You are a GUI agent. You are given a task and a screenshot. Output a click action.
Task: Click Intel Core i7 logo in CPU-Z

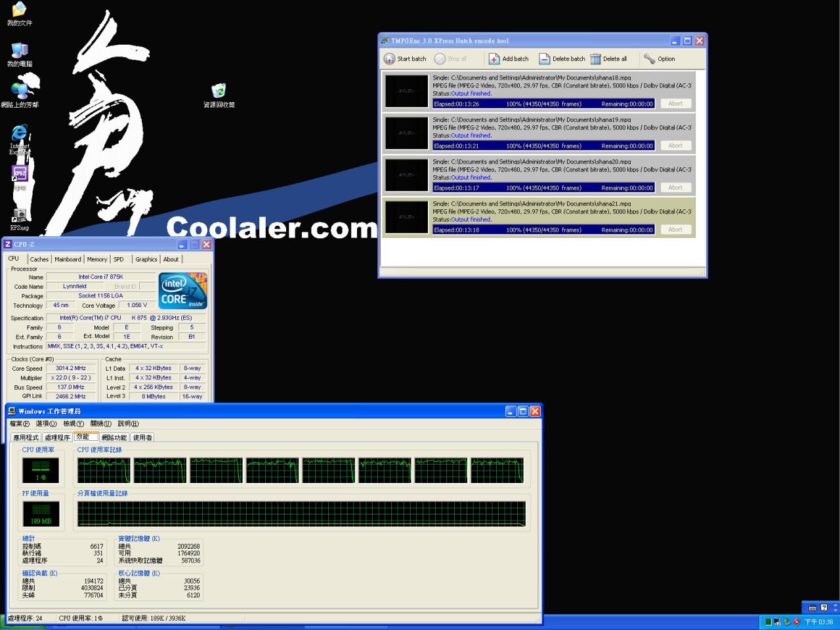183,291
